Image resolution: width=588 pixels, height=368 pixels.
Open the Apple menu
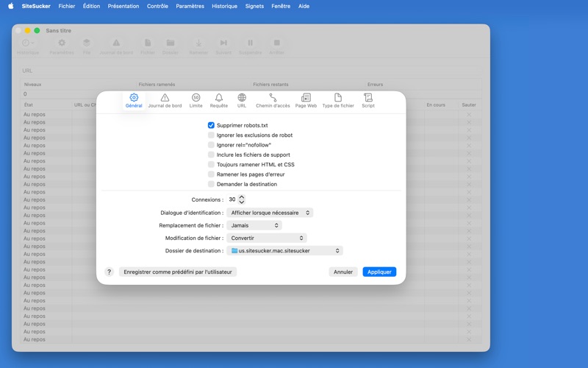pos(11,6)
